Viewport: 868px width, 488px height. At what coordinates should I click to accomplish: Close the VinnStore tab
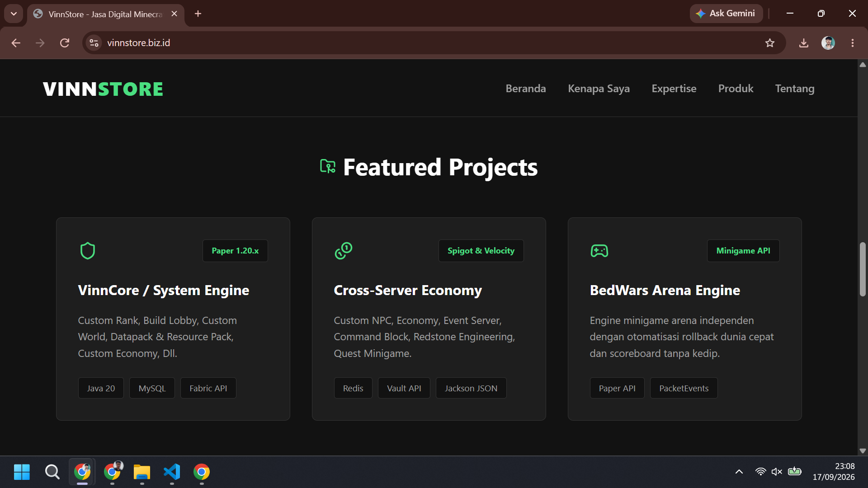[x=174, y=14]
